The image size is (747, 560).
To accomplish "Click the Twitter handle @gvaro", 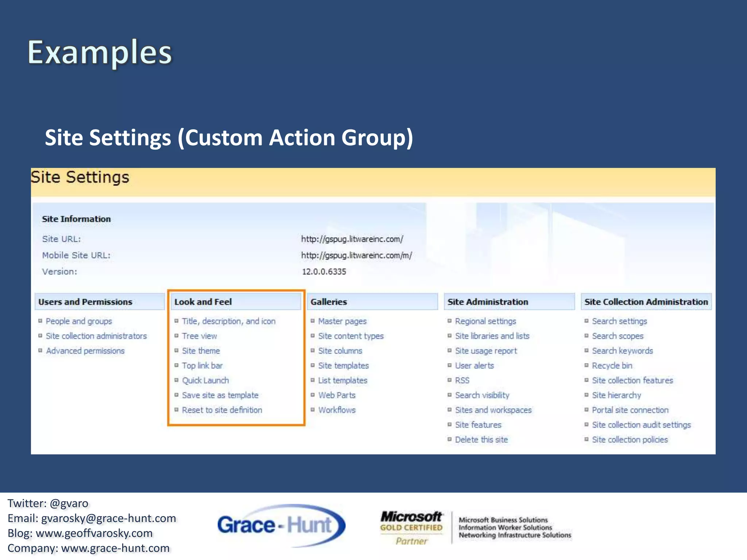I will [69, 503].
